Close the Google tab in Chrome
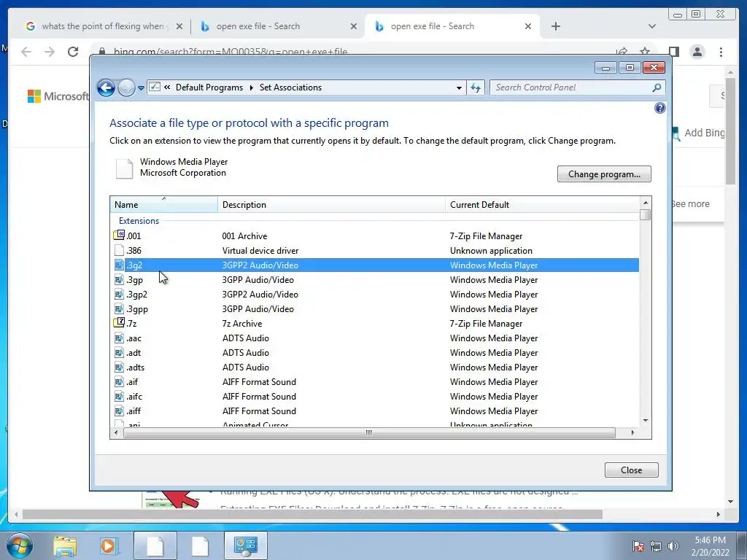This screenshot has height=560, width=747. point(179,27)
